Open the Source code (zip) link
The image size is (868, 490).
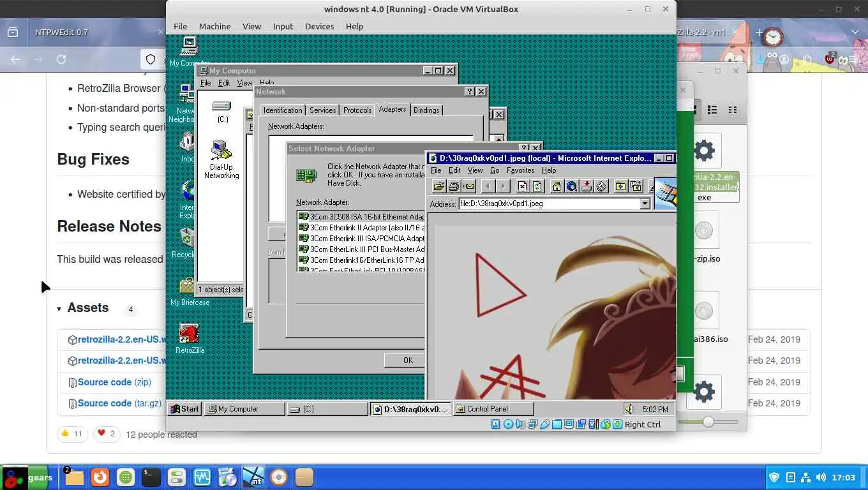coord(114,382)
